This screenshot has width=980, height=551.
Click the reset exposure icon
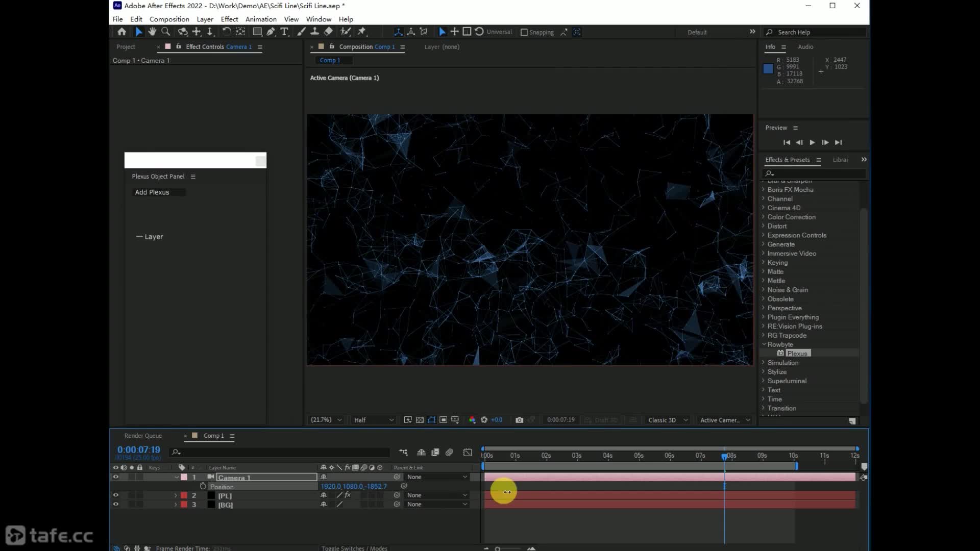point(484,420)
